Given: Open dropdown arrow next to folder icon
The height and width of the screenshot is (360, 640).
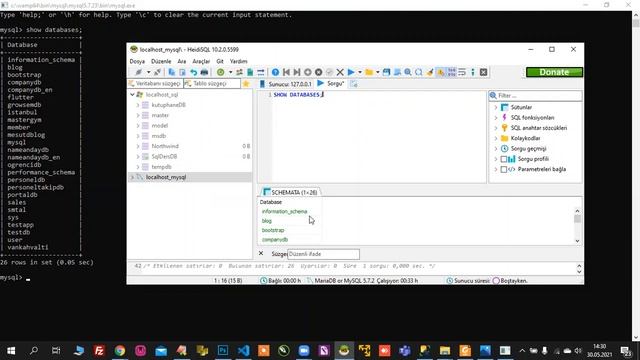Looking at the screenshot, I should [378, 72].
